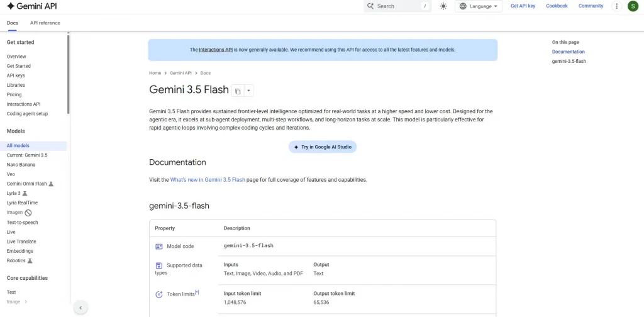Click the Docs breadcrumb
The image size is (644, 317).
pos(206,73)
